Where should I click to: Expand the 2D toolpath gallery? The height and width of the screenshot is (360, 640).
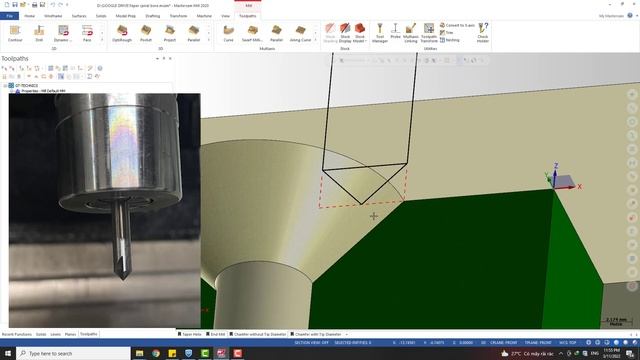[102, 40]
